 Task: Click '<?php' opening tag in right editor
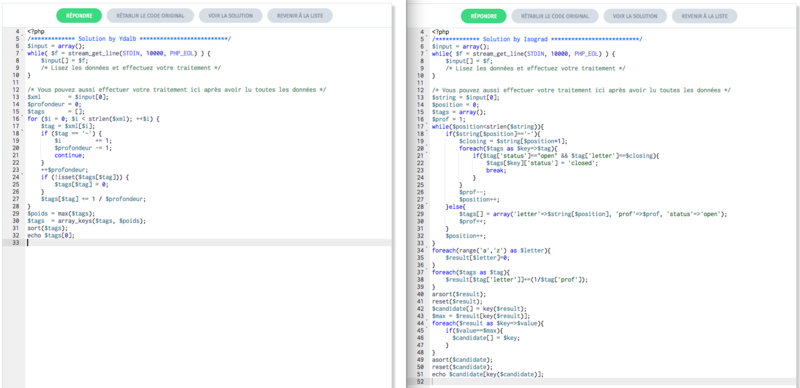pyautogui.click(x=440, y=31)
